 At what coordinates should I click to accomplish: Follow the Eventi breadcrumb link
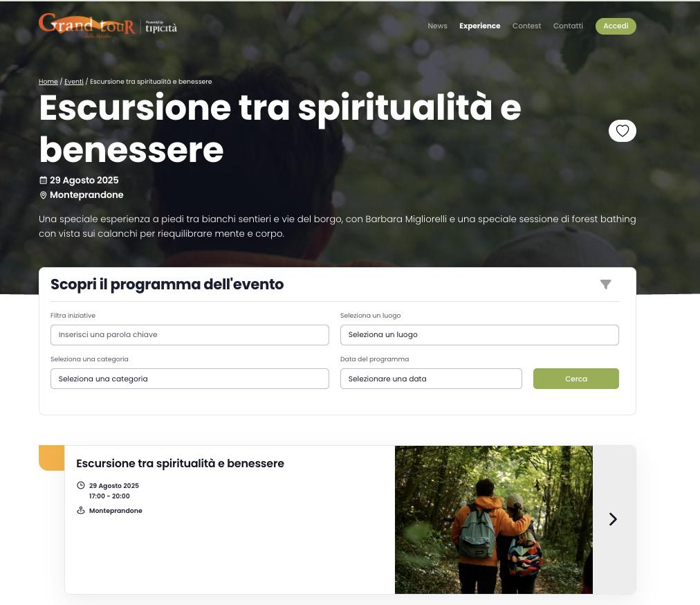[73, 81]
